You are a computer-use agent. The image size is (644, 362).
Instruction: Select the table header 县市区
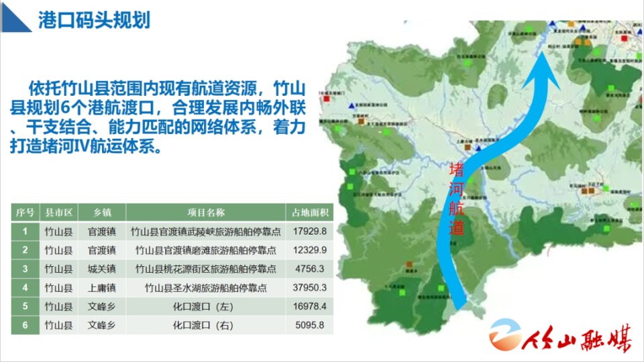tap(59, 213)
